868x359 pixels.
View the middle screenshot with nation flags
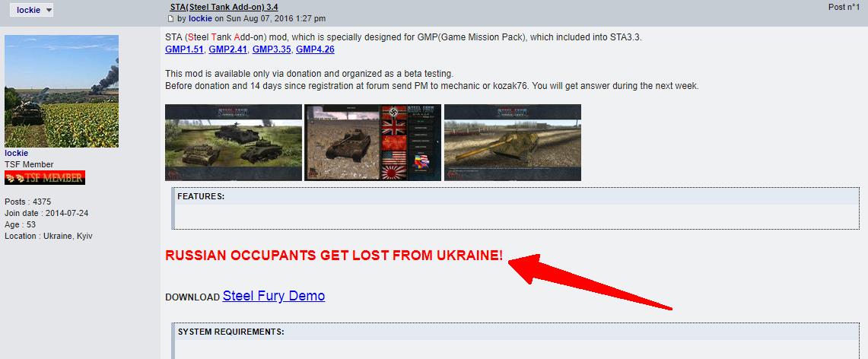[x=373, y=143]
